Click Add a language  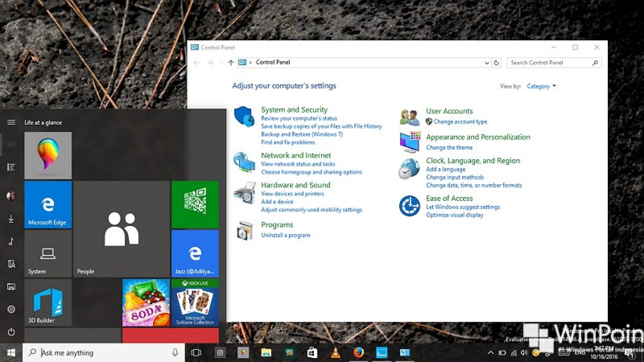click(x=446, y=169)
